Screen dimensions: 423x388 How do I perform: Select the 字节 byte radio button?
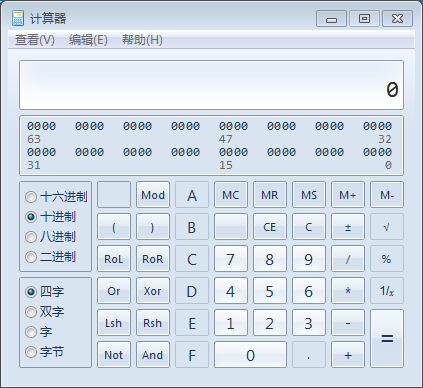coord(31,352)
